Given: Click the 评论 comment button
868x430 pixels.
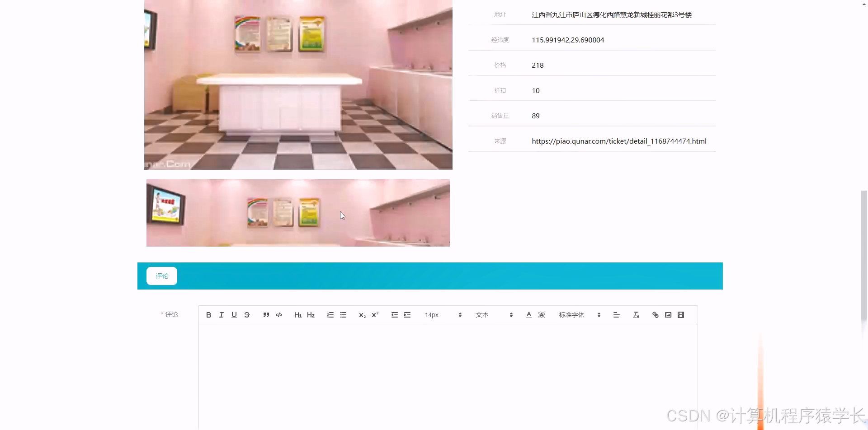Looking at the screenshot, I should (161, 276).
